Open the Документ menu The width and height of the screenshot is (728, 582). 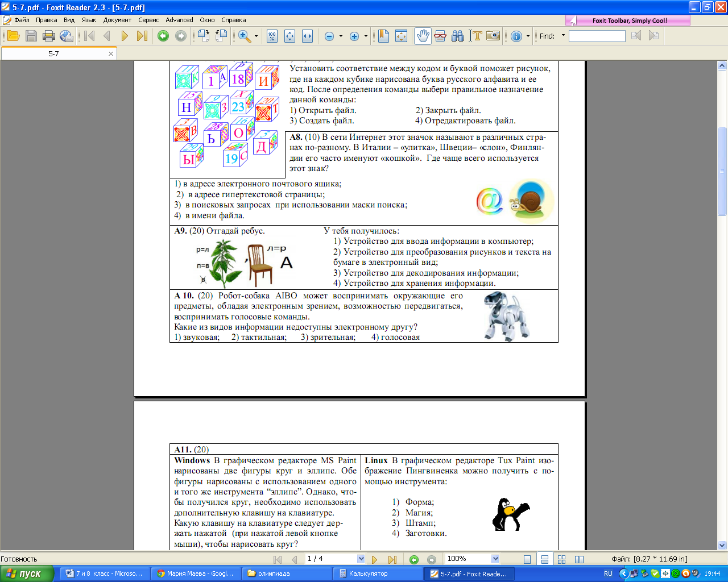[117, 20]
